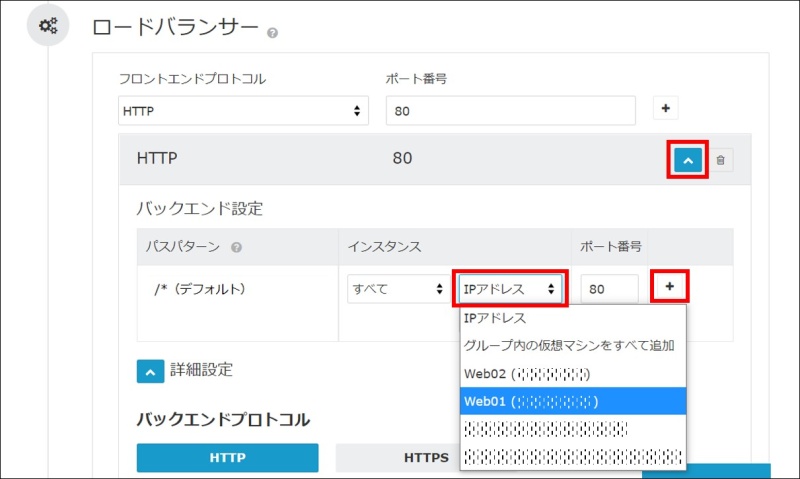Open the IPアドレス instance dropdown
Screen dimensions: 800x479
pyautogui.click(x=509, y=289)
